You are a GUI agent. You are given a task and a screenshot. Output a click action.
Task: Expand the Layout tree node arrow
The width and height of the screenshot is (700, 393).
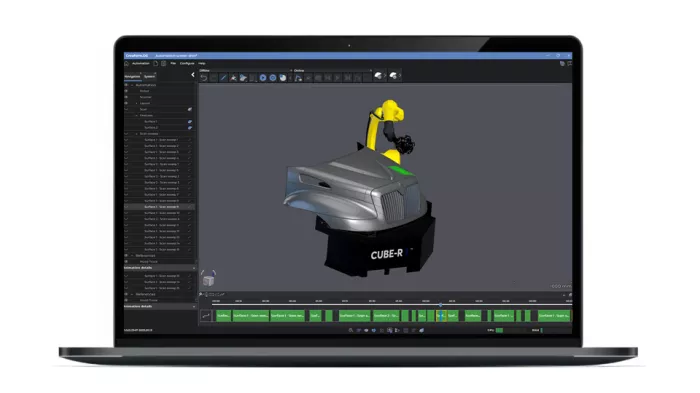137,103
